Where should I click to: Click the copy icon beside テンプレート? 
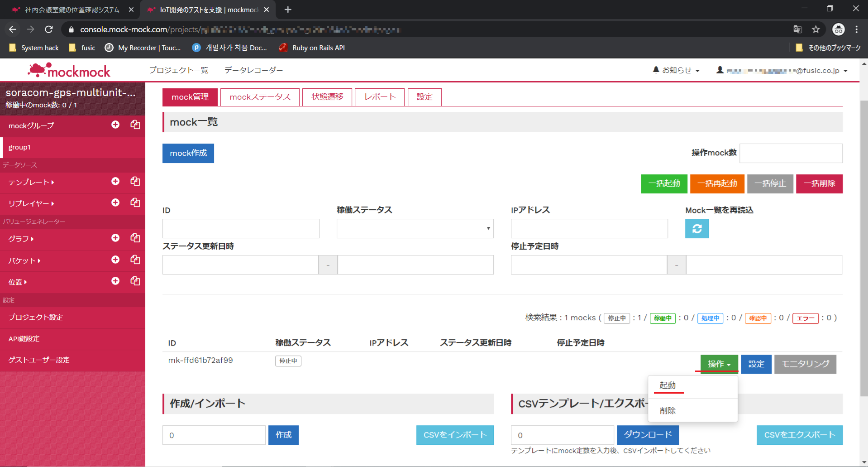[x=135, y=181]
